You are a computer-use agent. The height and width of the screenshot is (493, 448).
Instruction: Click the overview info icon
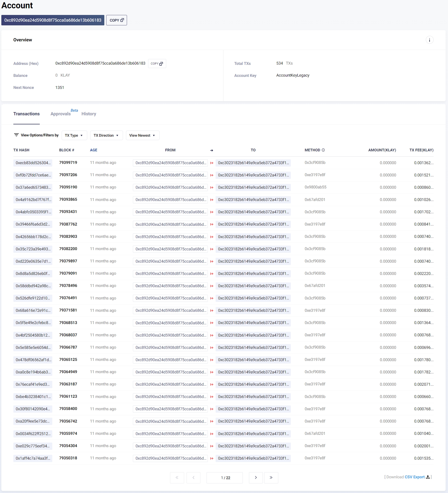(x=429, y=40)
